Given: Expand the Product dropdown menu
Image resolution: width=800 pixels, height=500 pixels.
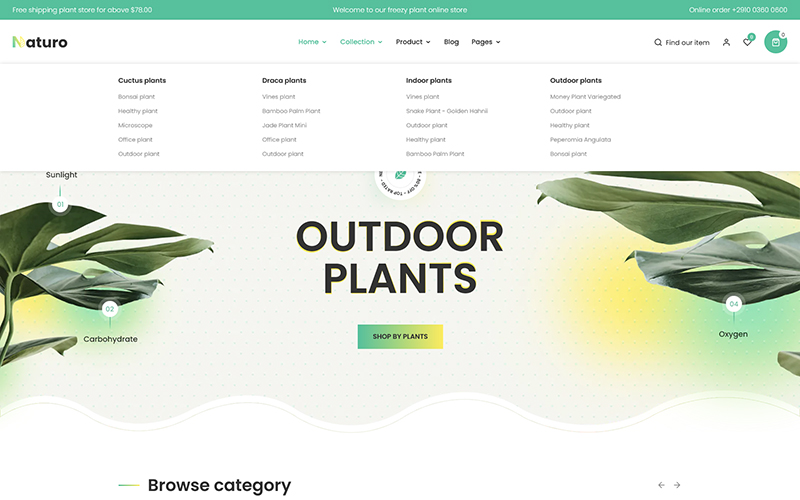Looking at the screenshot, I should point(413,42).
